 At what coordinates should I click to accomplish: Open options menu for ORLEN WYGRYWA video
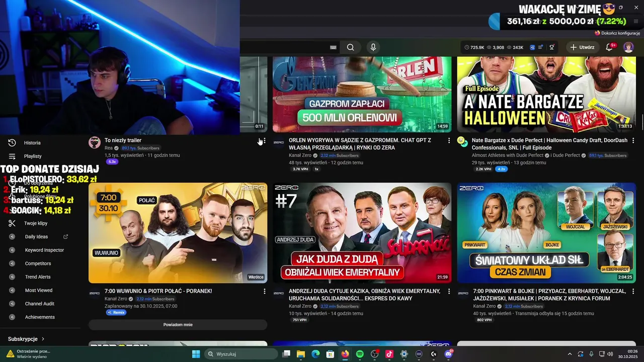(x=449, y=140)
